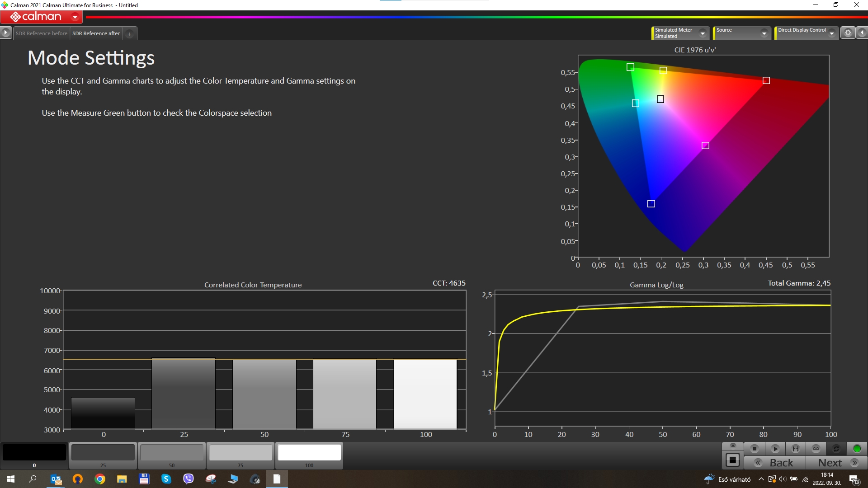Open the Simulated Meter dropdown
868x488 pixels.
pos(703,33)
